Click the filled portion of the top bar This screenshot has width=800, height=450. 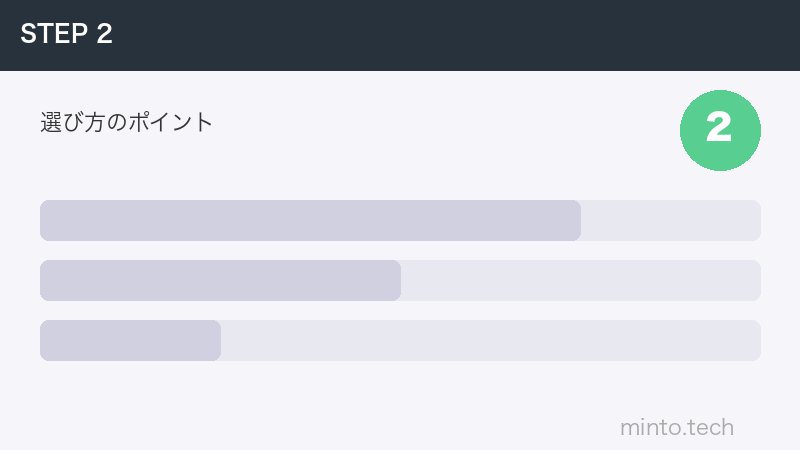pyautogui.click(x=310, y=221)
